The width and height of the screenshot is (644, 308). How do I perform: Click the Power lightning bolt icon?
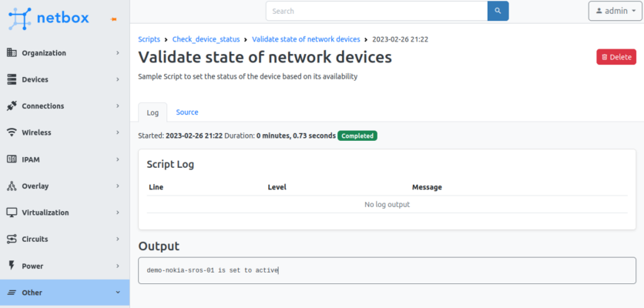tap(12, 266)
